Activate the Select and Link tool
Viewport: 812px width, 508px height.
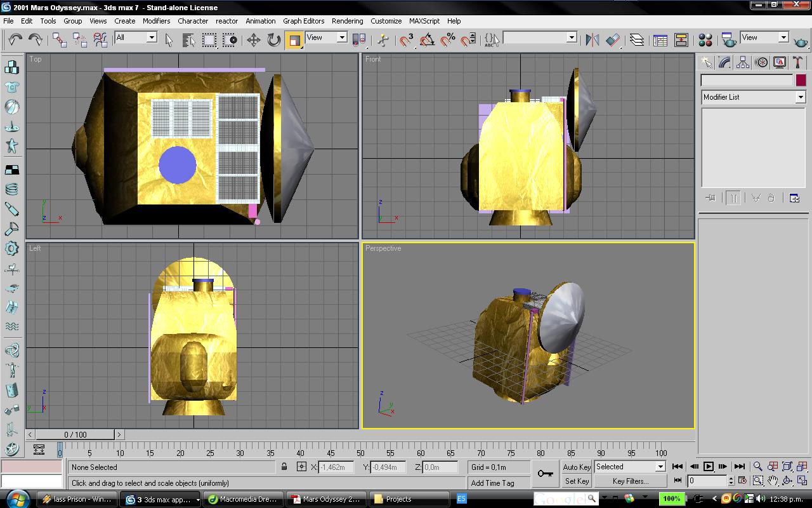(60, 40)
